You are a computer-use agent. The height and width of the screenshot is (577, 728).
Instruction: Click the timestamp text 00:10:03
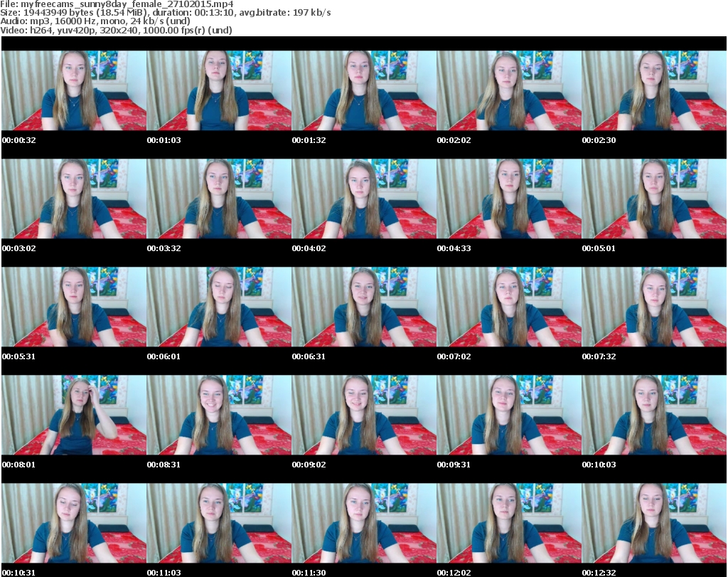point(599,465)
